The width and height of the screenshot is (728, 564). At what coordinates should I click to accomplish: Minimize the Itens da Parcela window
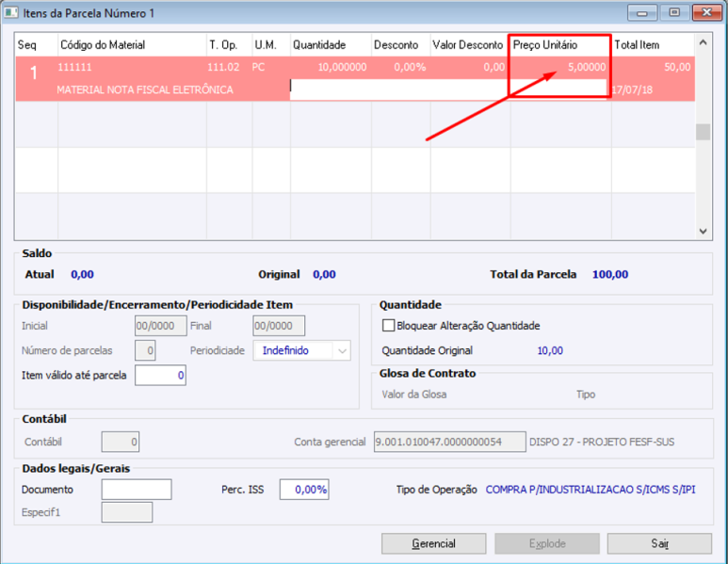point(642,12)
